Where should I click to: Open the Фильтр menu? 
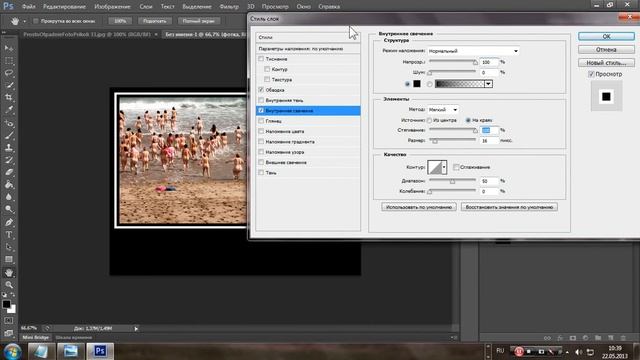(x=229, y=7)
